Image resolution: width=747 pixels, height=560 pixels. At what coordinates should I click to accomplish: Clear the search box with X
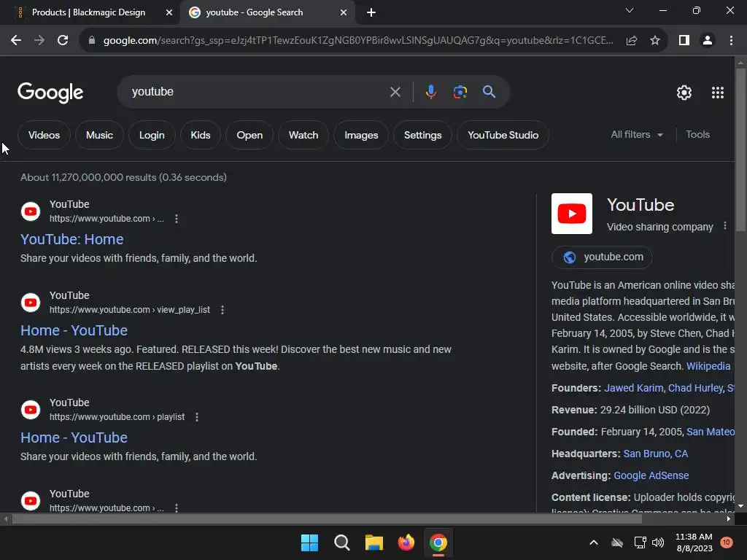pyautogui.click(x=395, y=92)
